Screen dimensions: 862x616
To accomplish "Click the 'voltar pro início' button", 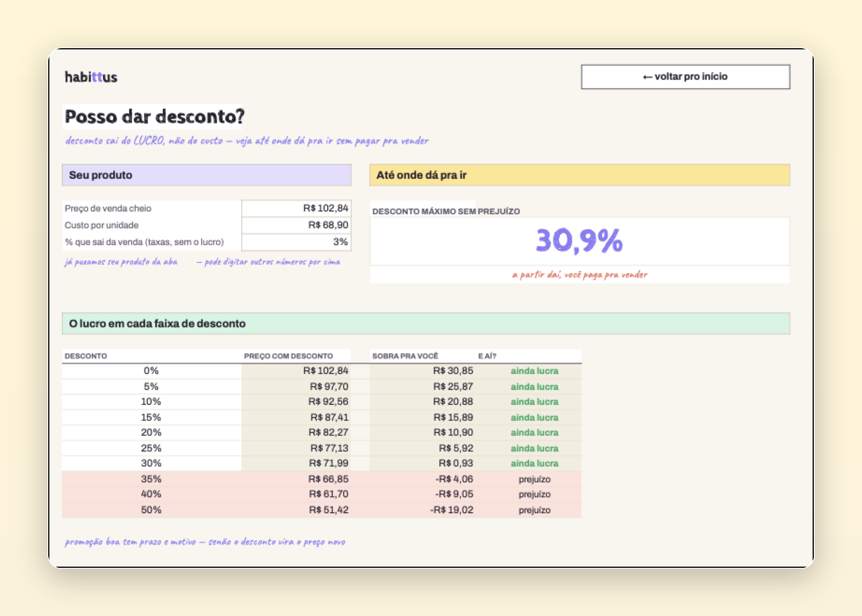I will (x=685, y=77).
